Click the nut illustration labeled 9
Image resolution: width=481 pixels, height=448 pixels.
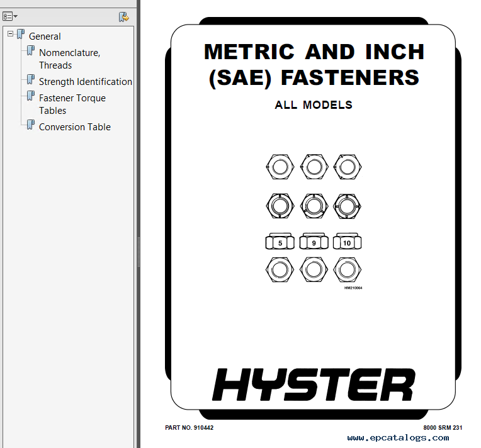(314, 242)
